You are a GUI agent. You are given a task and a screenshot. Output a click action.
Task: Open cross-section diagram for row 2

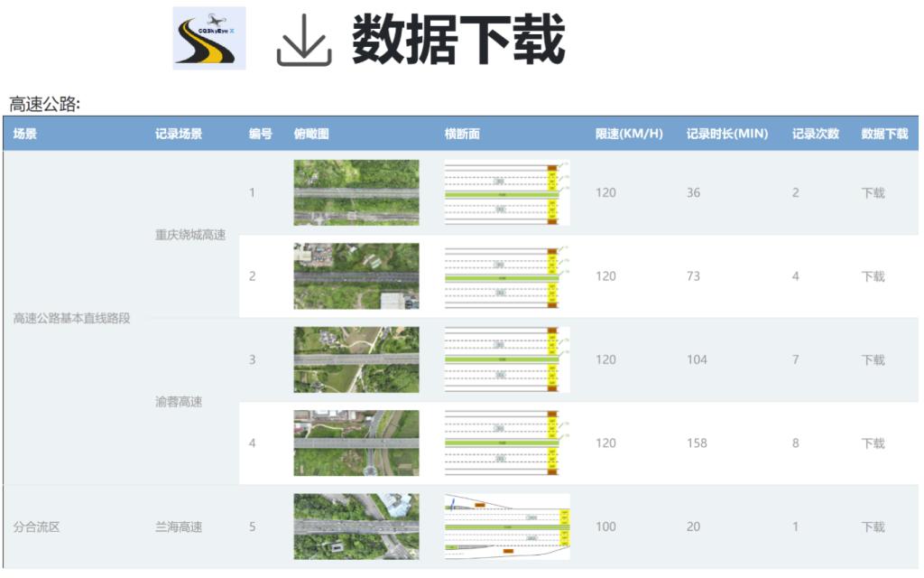(x=506, y=275)
